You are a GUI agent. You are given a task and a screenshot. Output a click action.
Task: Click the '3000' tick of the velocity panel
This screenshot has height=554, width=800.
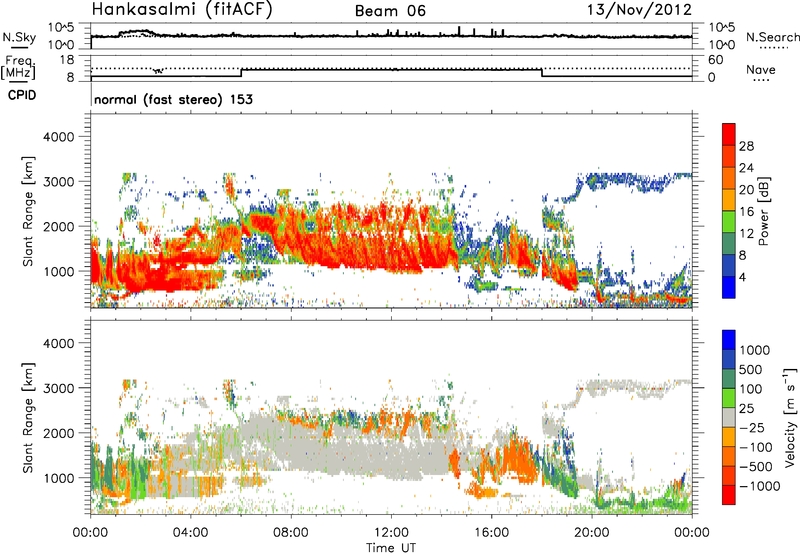[58, 388]
